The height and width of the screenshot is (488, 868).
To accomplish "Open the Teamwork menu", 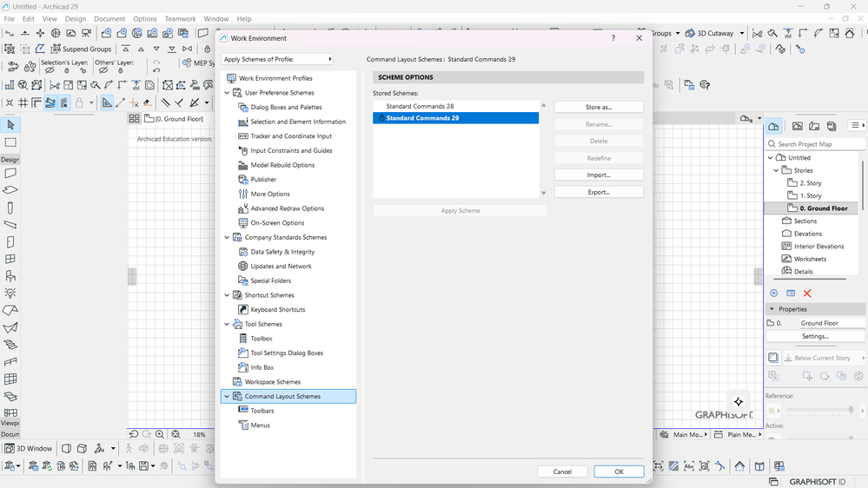I will click(180, 19).
